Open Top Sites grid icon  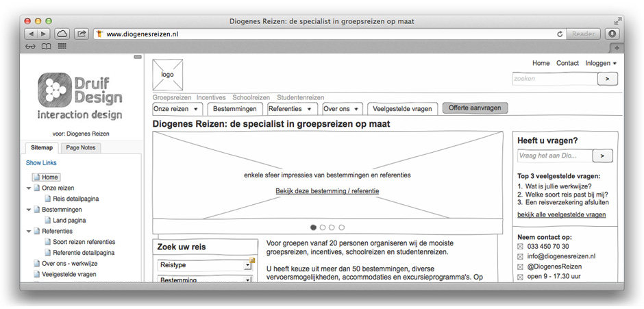[x=62, y=47]
